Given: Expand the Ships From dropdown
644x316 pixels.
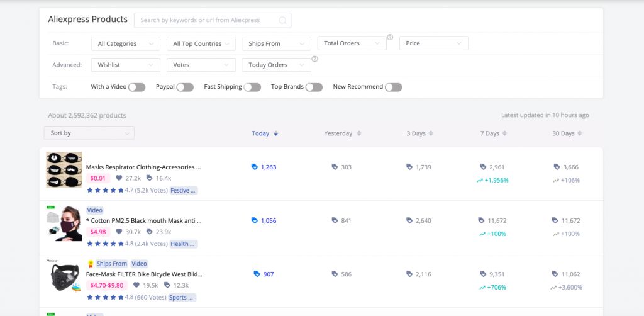Looking at the screenshot, I should click(x=277, y=43).
